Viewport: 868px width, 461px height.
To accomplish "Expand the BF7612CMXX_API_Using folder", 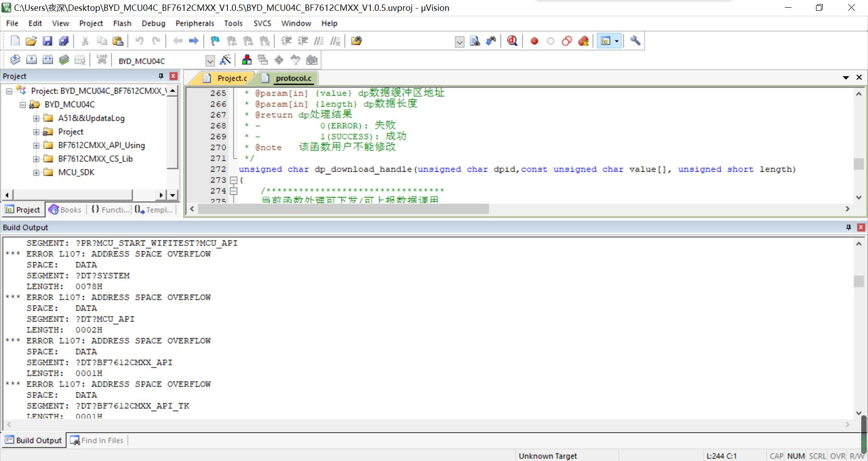I will [x=36, y=146].
